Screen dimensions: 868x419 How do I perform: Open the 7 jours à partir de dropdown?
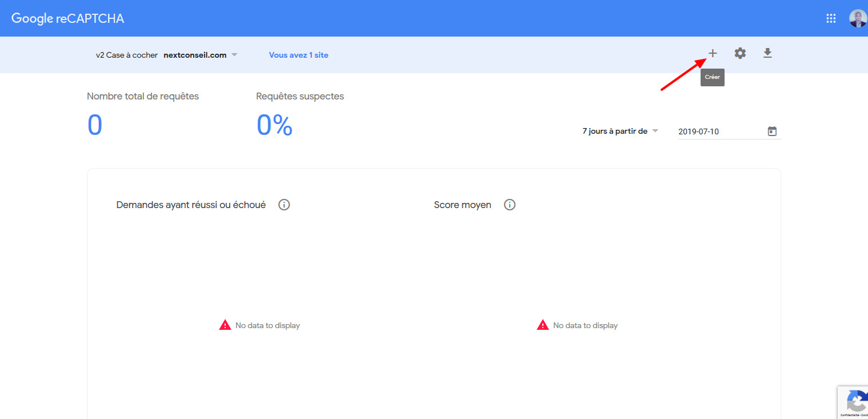click(x=620, y=131)
